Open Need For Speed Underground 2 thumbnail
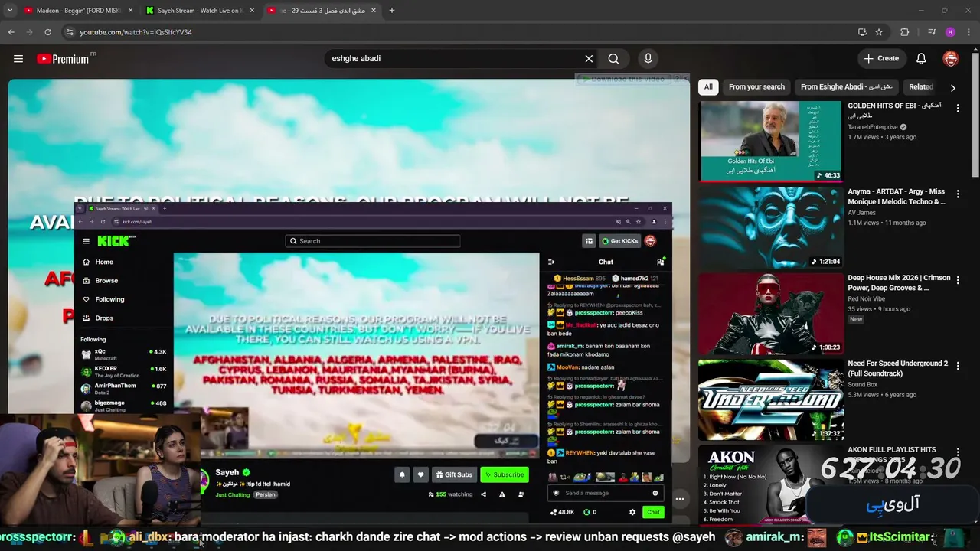 (770, 399)
